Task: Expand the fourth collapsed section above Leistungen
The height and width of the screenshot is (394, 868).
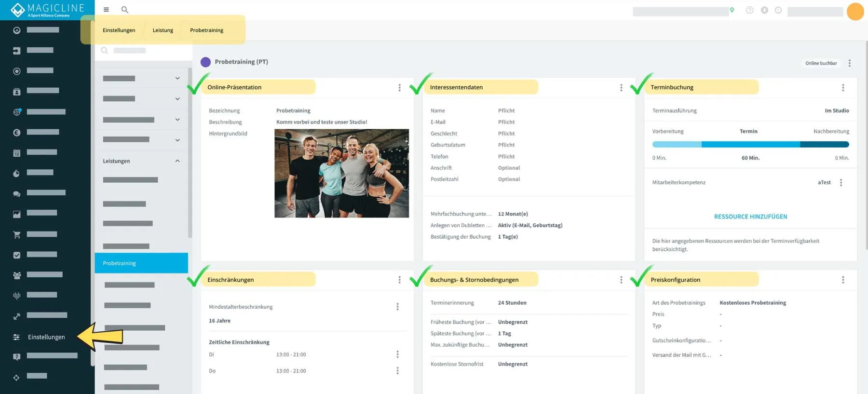Action: 177,140
